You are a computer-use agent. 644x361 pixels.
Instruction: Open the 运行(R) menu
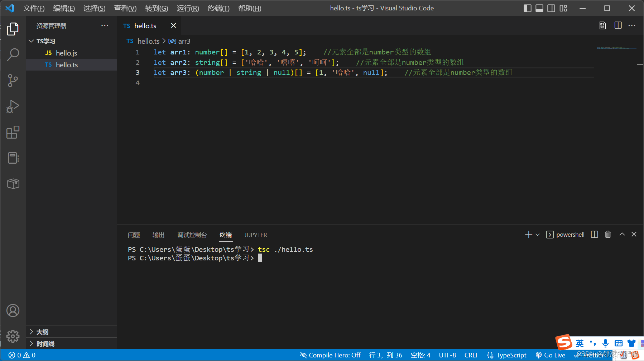click(188, 8)
